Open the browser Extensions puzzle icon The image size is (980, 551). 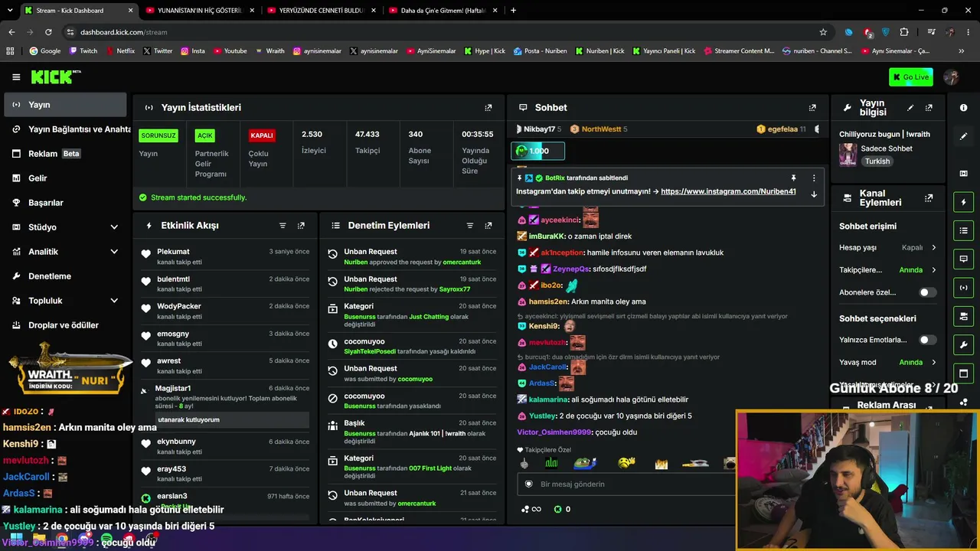tap(904, 32)
